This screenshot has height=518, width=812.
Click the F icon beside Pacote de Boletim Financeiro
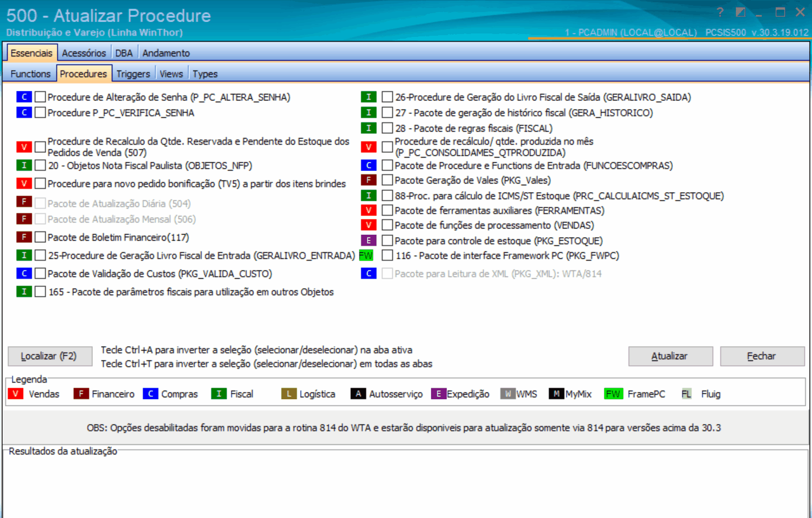point(24,237)
